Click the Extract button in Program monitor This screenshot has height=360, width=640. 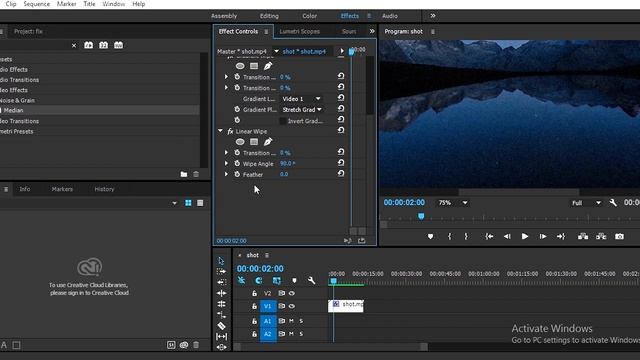(x=601, y=236)
